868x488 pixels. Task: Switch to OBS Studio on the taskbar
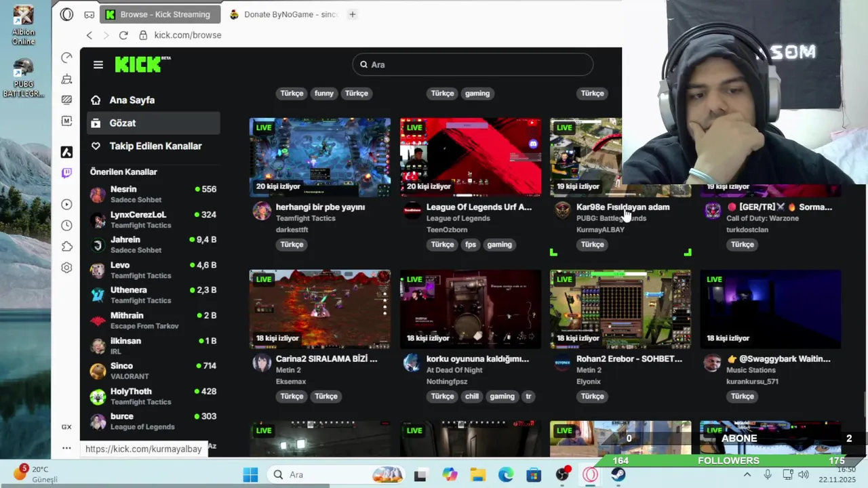coord(562,474)
